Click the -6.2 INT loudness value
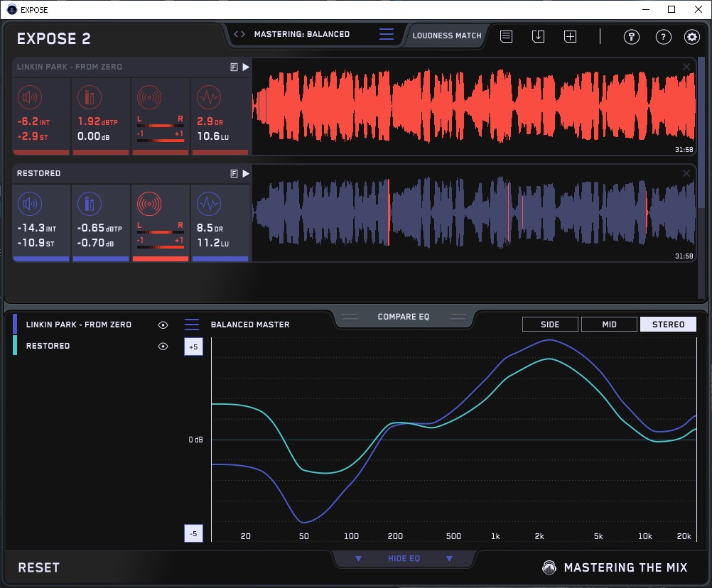Image resolution: width=712 pixels, height=588 pixels. tap(33, 121)
